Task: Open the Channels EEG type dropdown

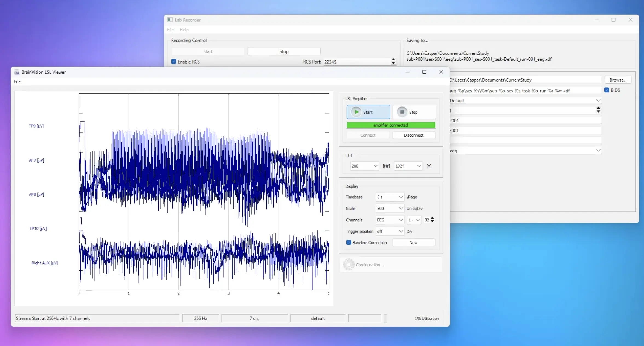Action: (x=390, y=220)
